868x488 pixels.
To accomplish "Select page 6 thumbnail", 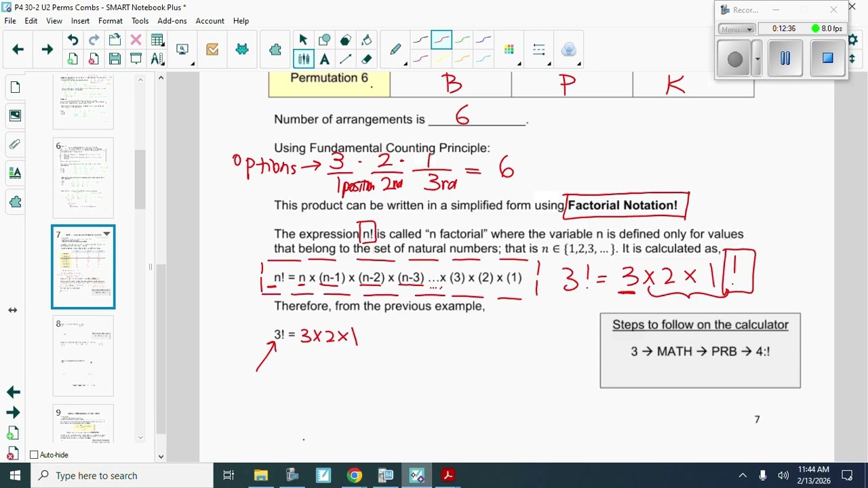I will (x=83, y=178).
